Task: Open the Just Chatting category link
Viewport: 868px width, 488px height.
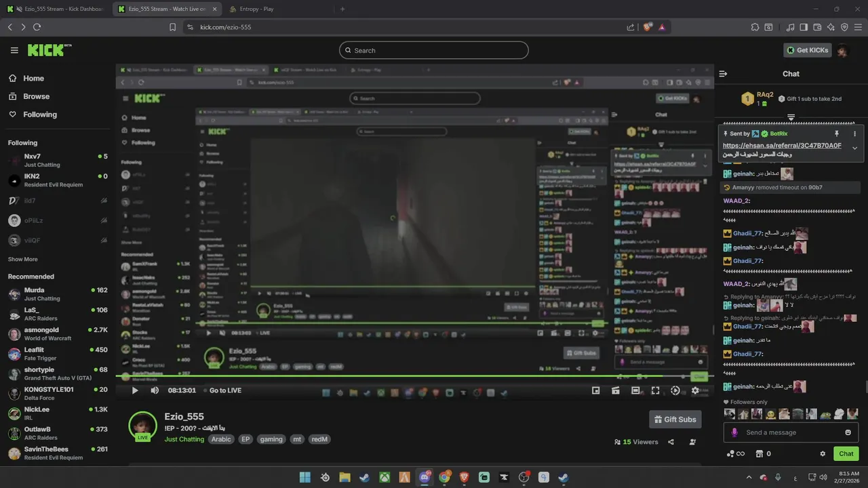Action: [184, 439]
